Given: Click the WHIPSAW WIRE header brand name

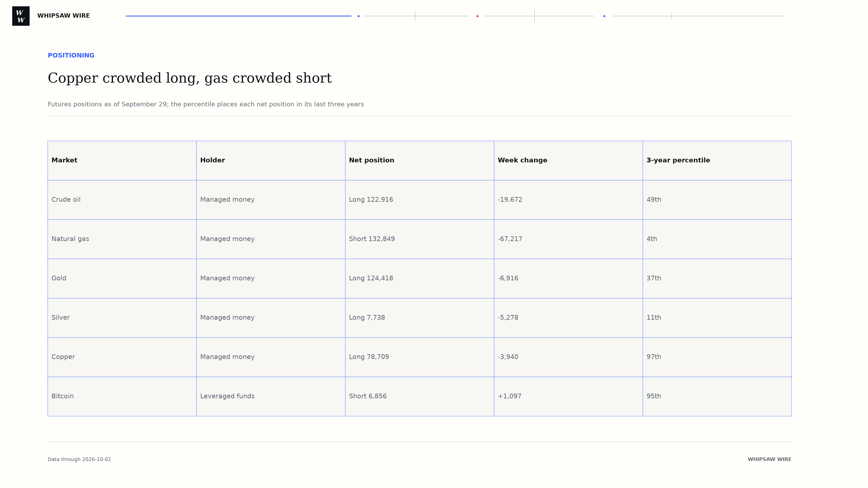Looking at the screenshot, I should (x=63, y=16).
